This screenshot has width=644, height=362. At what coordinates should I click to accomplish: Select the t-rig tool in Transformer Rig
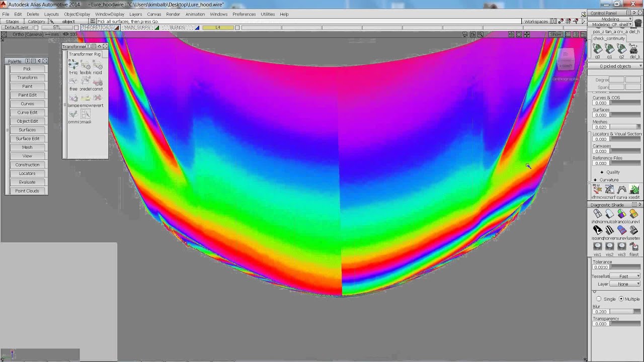click(73, 65)
